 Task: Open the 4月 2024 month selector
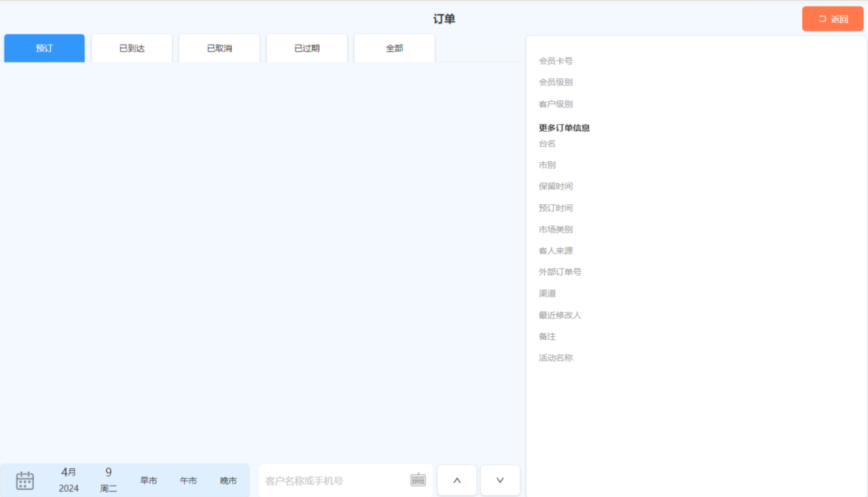click(69, 480)
